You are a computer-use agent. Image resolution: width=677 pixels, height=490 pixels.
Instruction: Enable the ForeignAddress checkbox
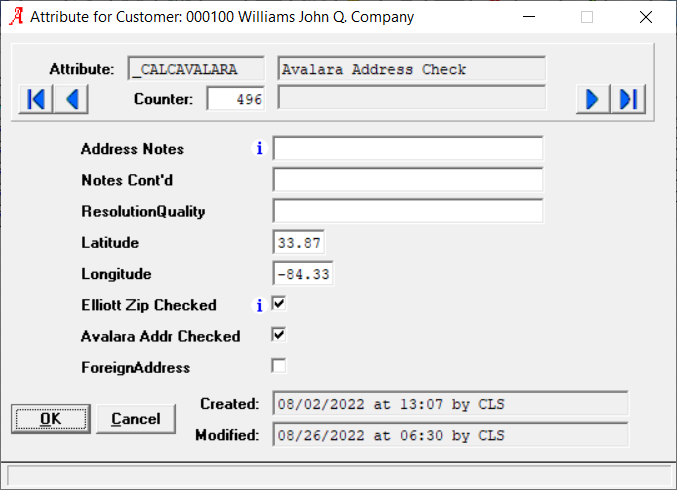[279, 366]
